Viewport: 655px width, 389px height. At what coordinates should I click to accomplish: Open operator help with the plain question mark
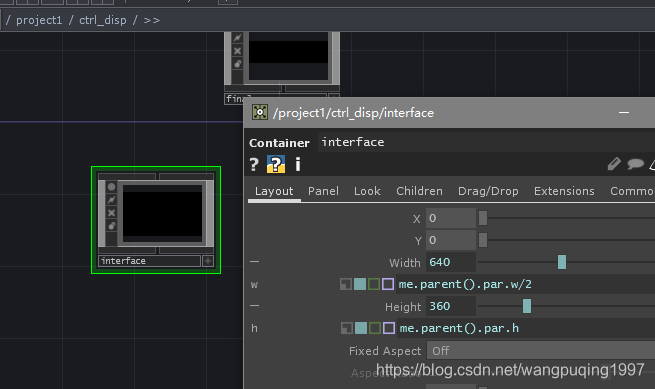point(254,165)
